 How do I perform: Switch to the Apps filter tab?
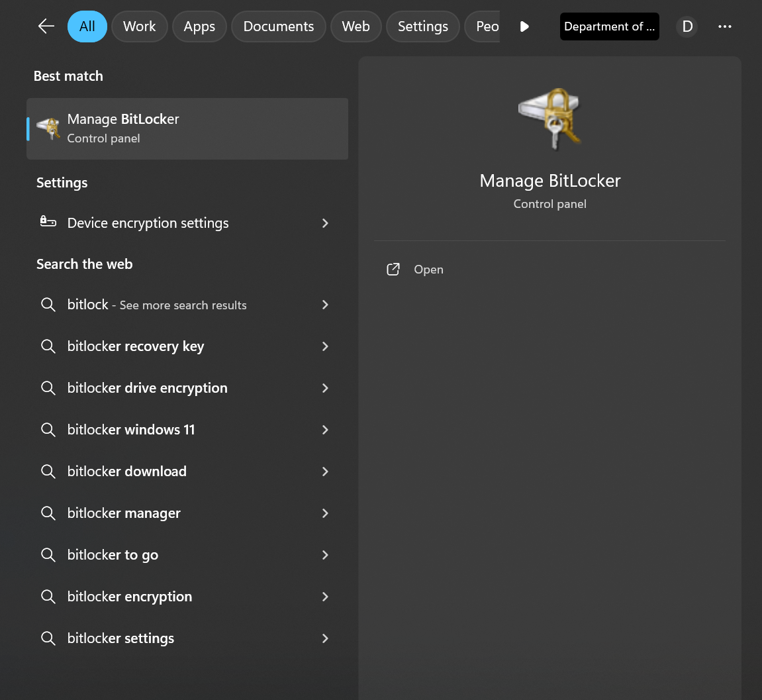199,26
